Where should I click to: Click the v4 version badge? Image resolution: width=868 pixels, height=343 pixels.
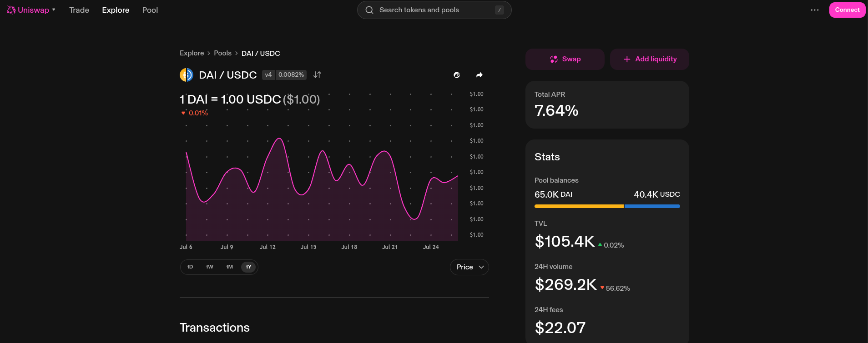268,75
